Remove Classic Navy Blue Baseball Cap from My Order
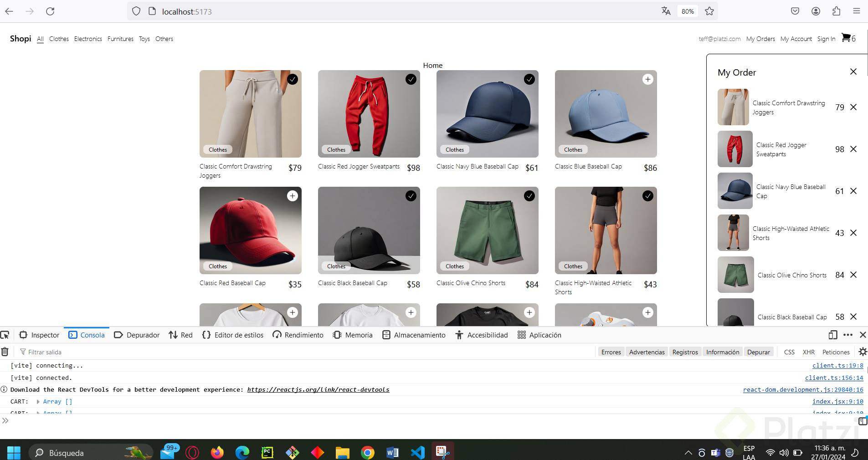 click(x=853, y=191)
